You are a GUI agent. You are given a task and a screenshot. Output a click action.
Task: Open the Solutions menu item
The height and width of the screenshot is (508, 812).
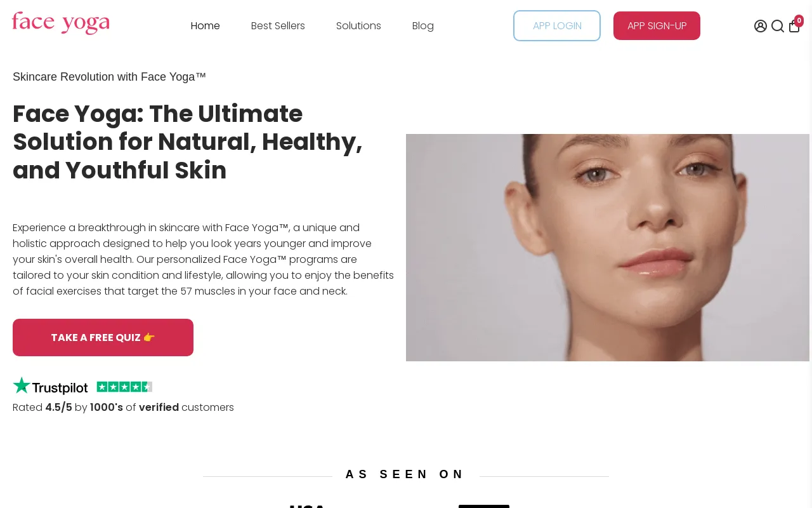tap(358, 26)
